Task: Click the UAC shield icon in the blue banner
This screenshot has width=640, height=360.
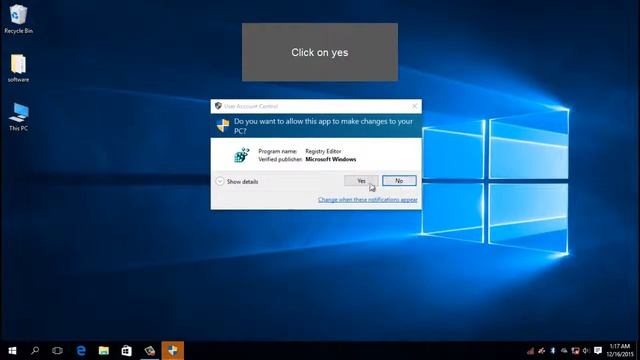Action: 223,126
